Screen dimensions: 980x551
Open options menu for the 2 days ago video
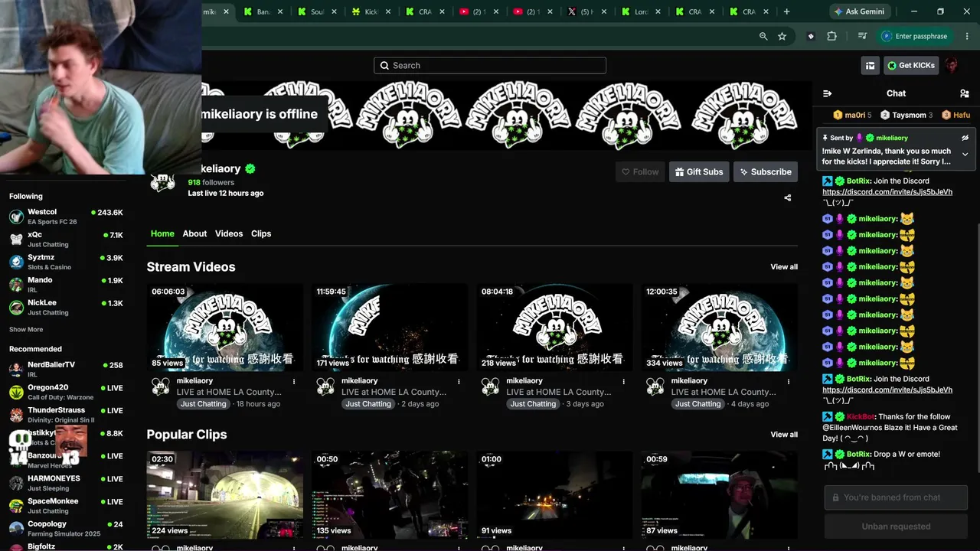[459, 381]
